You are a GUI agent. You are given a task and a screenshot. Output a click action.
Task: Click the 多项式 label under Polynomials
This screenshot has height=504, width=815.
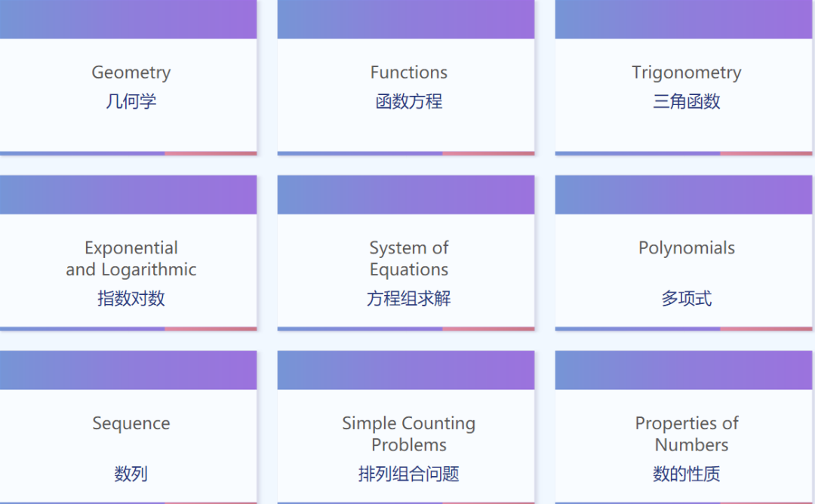coord(685,299)
